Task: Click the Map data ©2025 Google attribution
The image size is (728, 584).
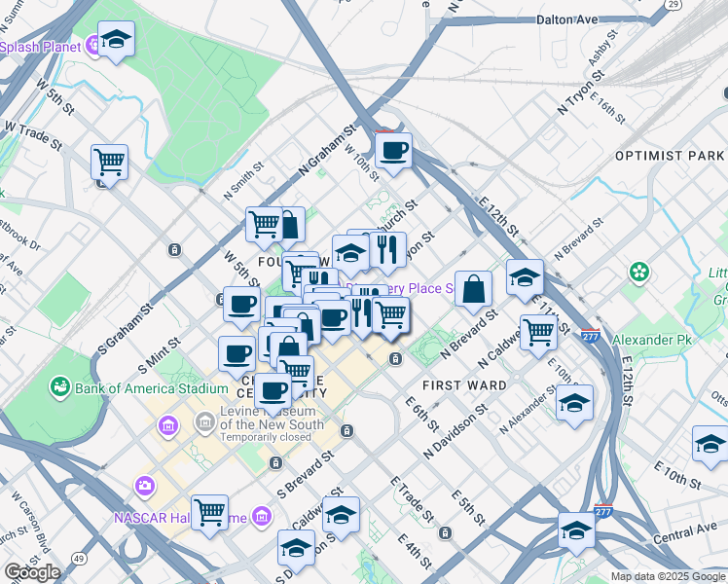Action: pos(667,576)
